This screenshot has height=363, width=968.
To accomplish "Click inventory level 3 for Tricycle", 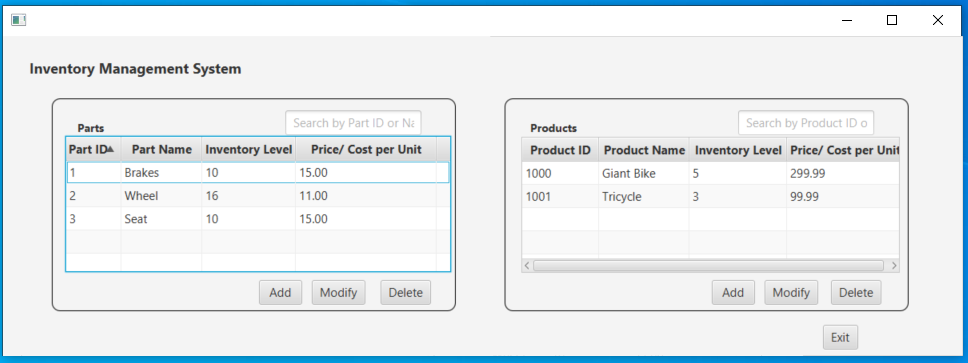I will point(738,197).
